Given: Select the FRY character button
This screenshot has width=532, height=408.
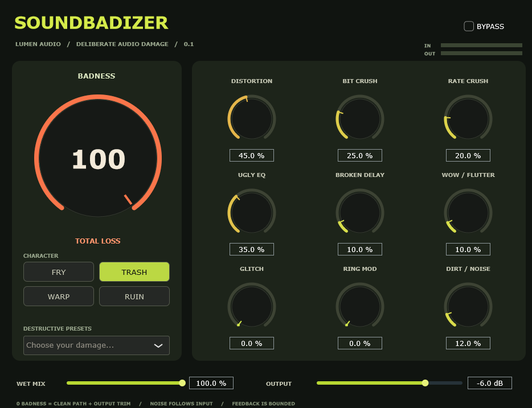Looking at the screenshot, I should pyautogui.click(x=58, y=272).
